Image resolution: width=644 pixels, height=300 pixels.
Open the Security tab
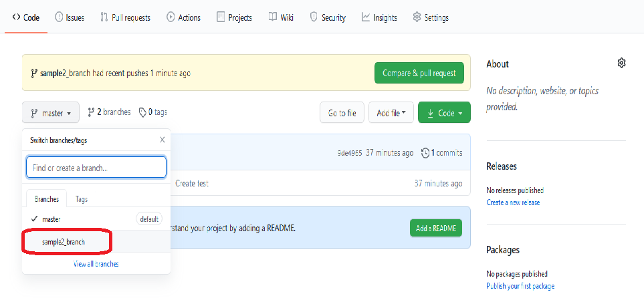coord(327,17)
